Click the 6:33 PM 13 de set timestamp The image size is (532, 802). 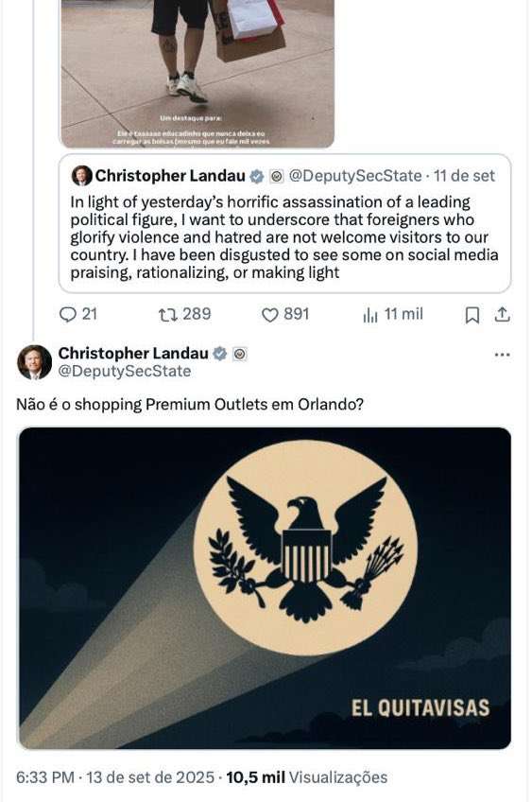[x=115, y=777]
